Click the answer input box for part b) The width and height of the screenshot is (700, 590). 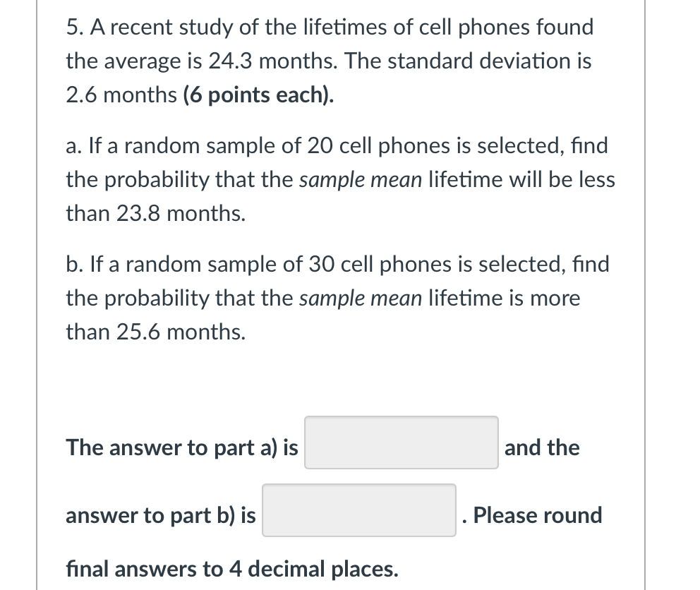(x=358, y=510)
